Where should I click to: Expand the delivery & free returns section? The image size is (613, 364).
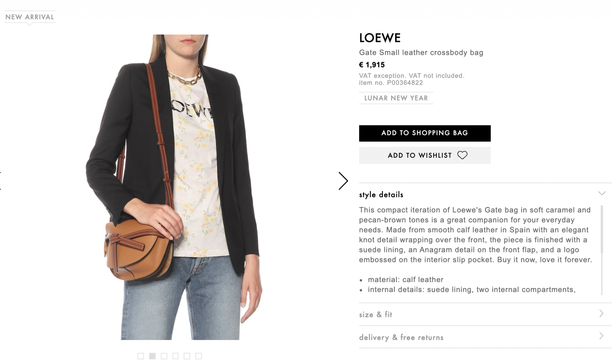601,336
